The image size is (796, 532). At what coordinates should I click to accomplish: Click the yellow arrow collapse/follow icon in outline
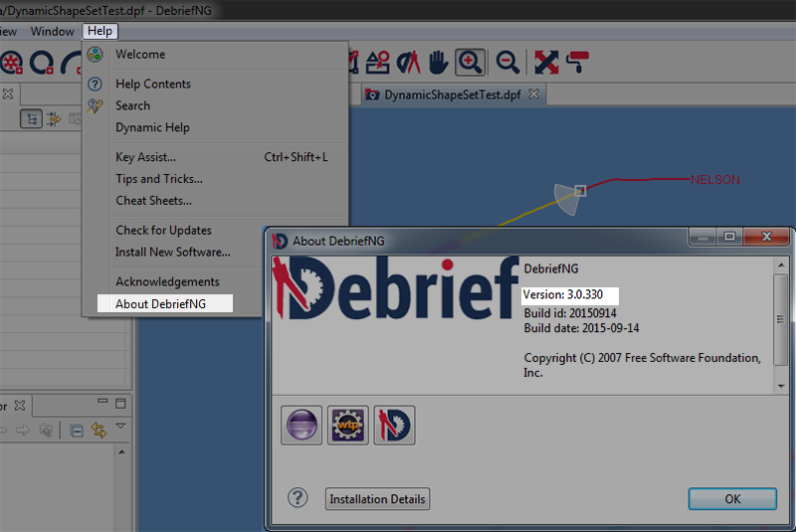click(54, 119)
